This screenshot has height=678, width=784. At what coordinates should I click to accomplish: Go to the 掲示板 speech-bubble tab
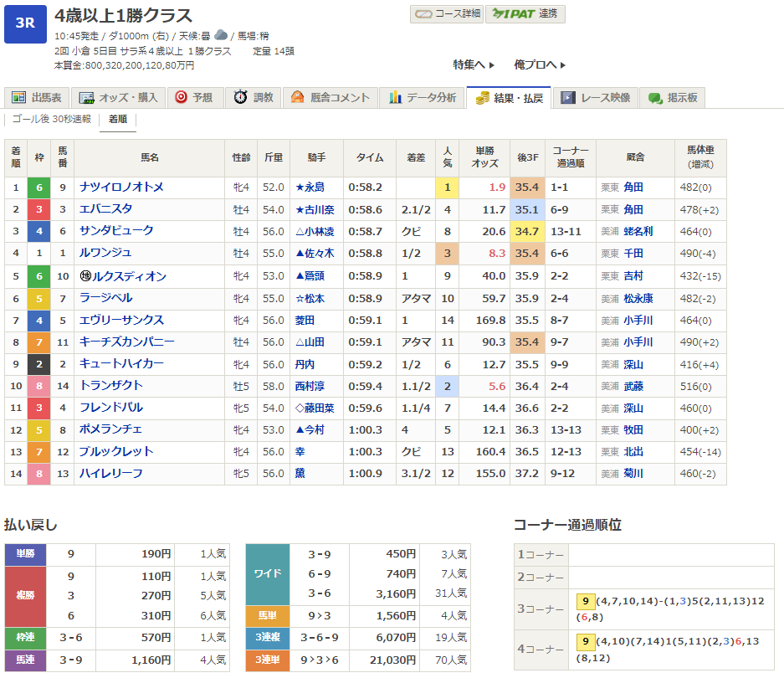[673, 98]
